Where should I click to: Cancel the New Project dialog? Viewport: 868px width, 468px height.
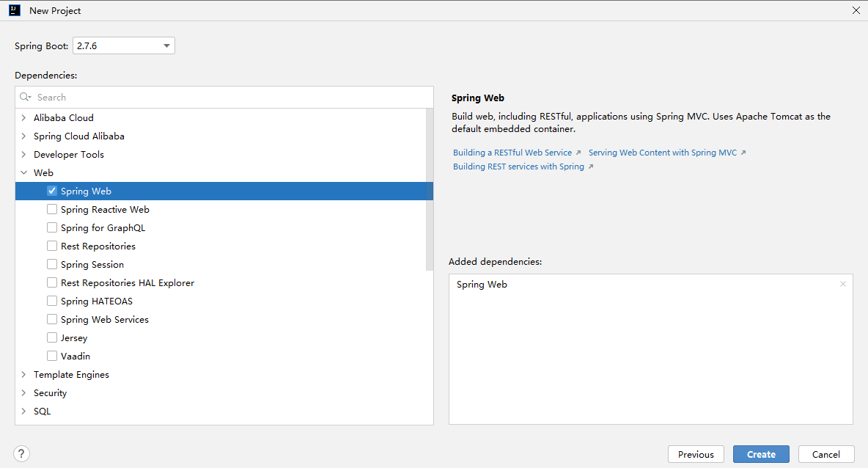pos(826,454)
